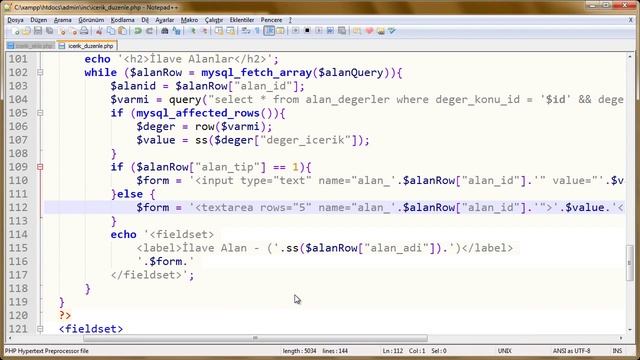Open the Arama menu

(62, 20)
